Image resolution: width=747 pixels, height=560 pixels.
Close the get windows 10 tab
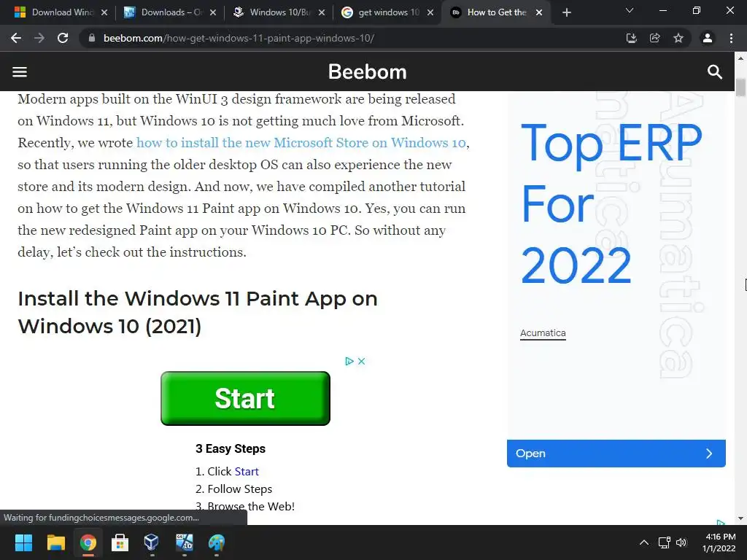point(430,12)
